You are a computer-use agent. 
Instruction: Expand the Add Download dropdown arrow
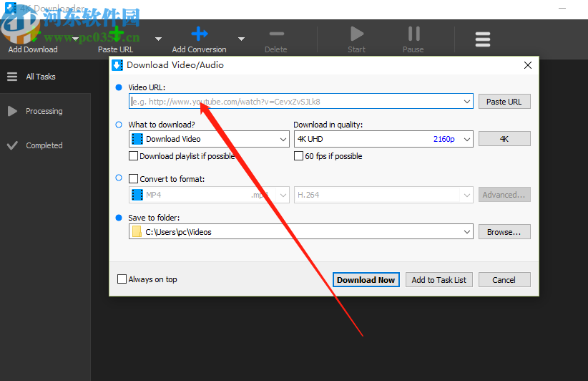pos(76,39)
